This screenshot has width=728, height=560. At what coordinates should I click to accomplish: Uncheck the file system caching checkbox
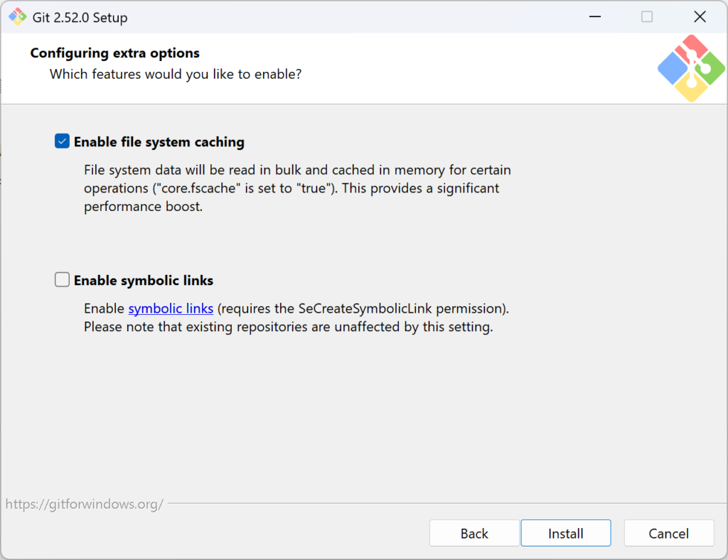(x=63, y=141)
